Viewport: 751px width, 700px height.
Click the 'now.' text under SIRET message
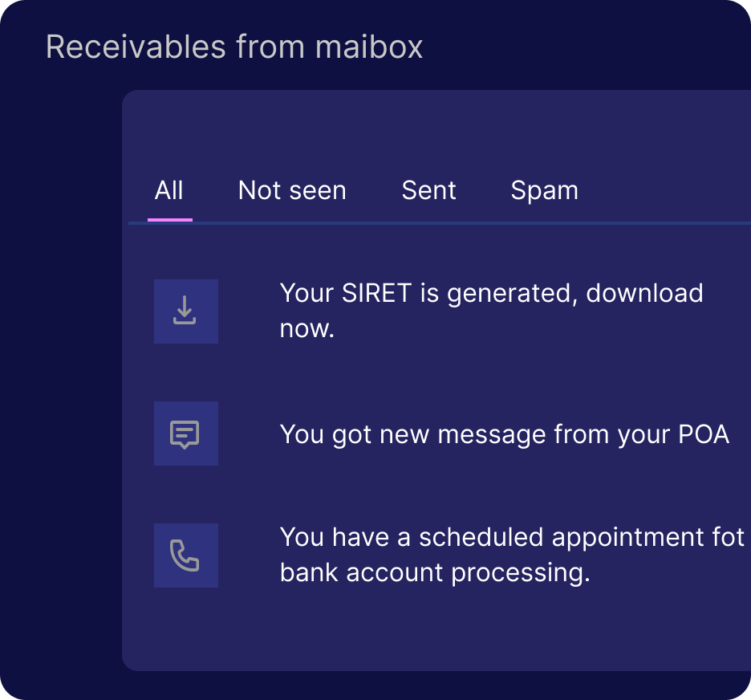[x=307, y=329]
